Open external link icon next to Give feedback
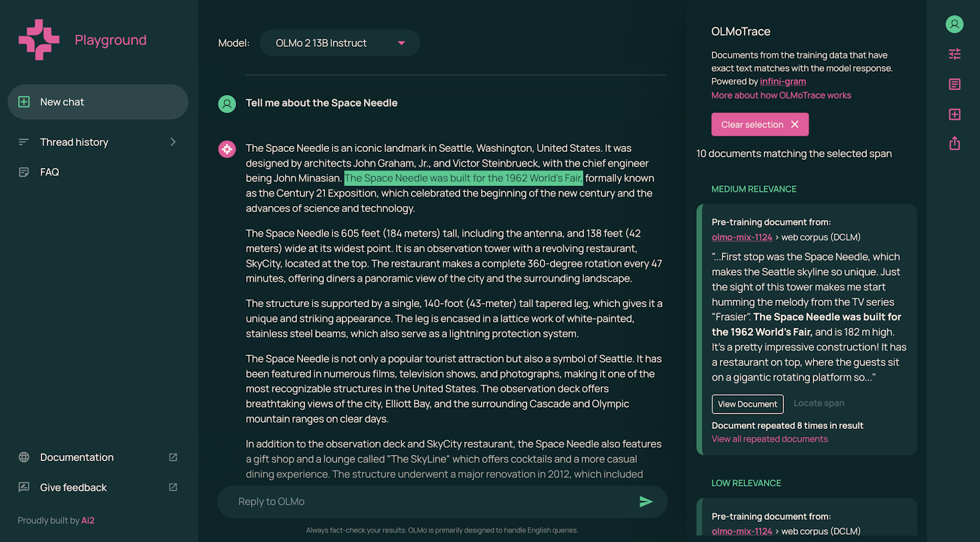 [173, 488]
